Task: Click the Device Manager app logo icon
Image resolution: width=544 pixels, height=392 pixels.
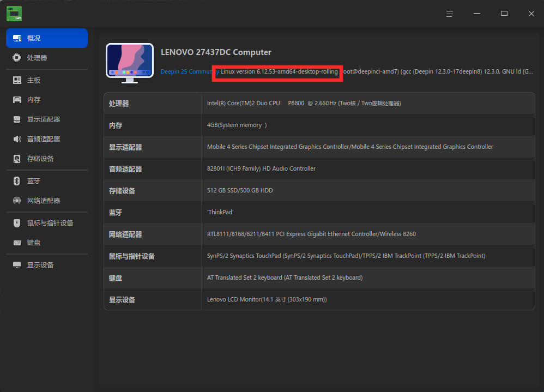Action: click(x=14, y=14)
